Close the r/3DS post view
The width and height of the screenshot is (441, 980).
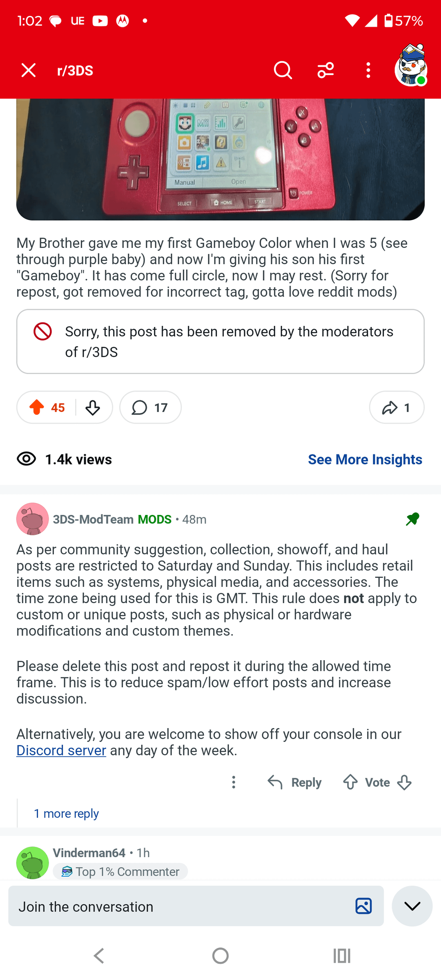click(29, 70)
